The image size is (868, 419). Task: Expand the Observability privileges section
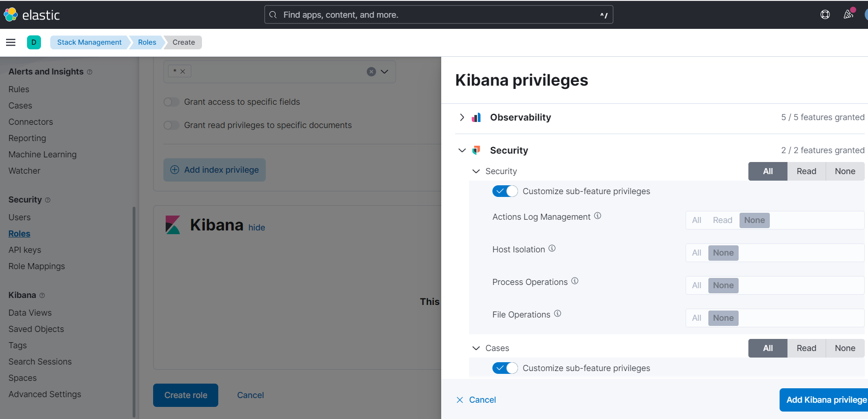(x=462, y=117)
